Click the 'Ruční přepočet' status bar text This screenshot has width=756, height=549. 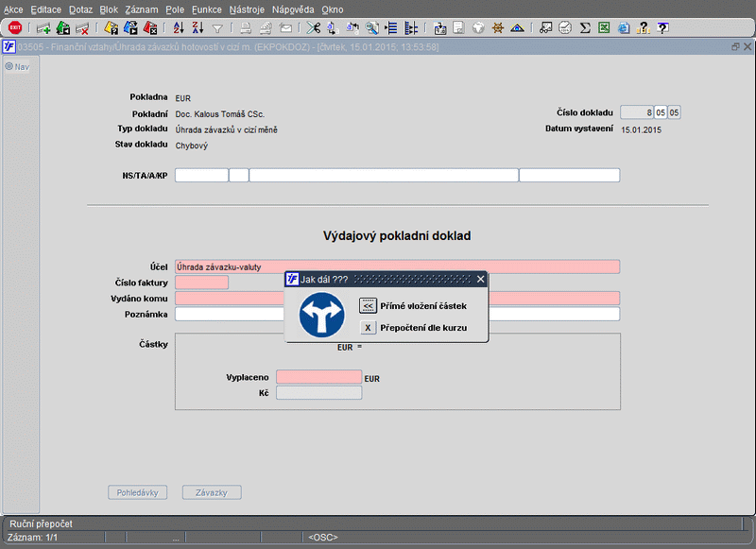coord(41,523)
